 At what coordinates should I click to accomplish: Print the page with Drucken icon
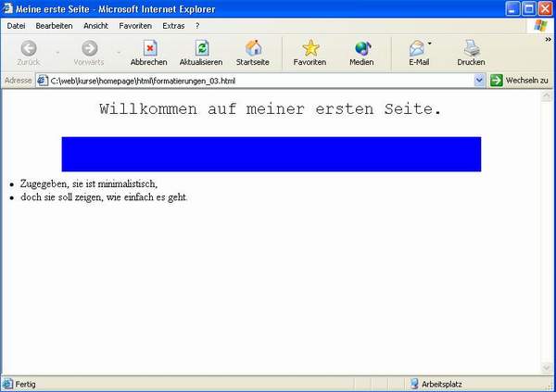tap(472, 48)
